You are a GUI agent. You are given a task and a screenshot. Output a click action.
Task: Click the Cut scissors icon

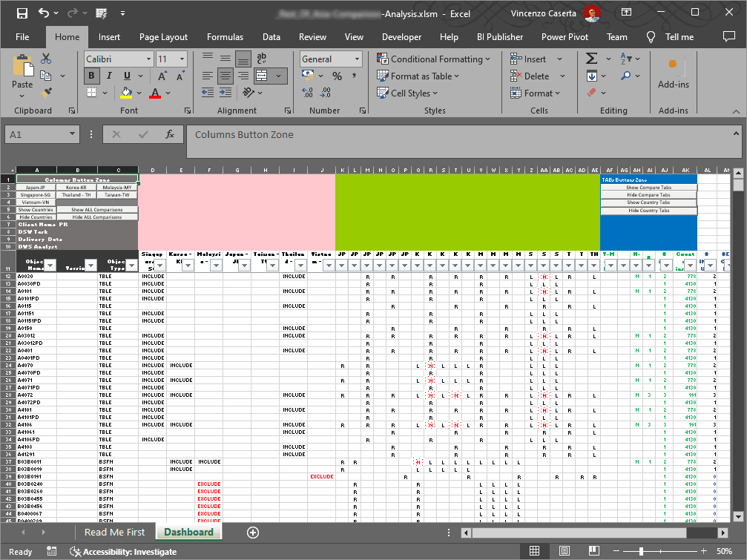pos(46,59)
